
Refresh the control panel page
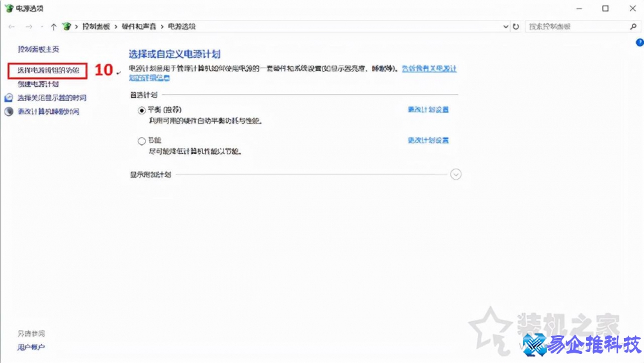click(516, 26)
